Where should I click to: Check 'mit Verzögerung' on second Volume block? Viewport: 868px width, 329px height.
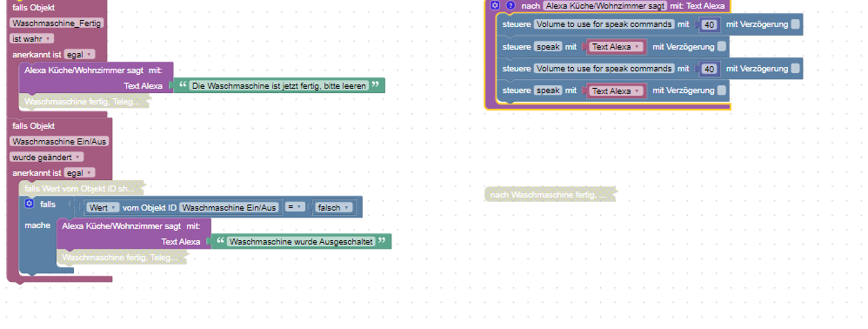[796, 68]
